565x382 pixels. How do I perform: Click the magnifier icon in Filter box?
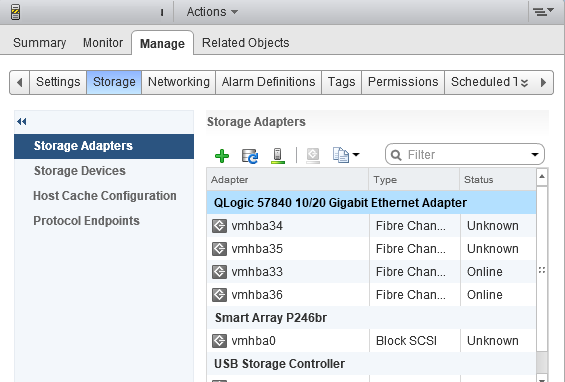pos(396,155)
